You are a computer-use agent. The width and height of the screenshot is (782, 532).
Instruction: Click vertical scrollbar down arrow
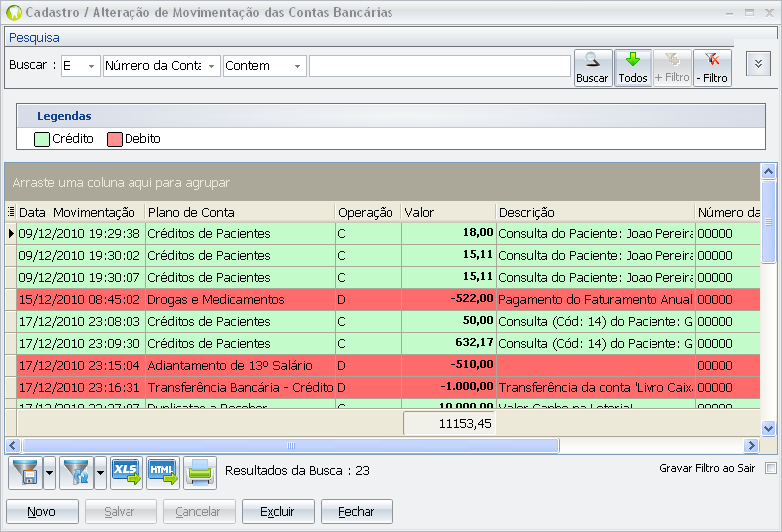pos(768,428)
